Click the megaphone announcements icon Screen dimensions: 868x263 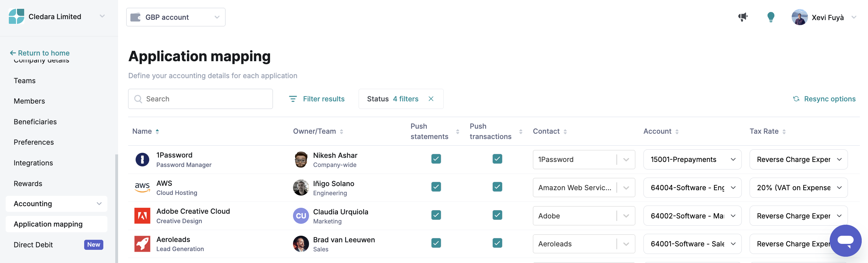[x=743, y=17]
